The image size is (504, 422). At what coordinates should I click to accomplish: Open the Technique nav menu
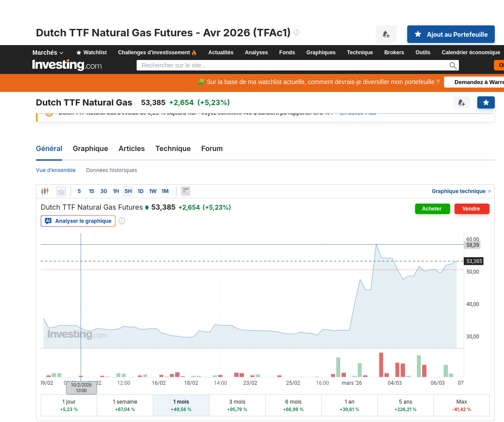[359, 53]
